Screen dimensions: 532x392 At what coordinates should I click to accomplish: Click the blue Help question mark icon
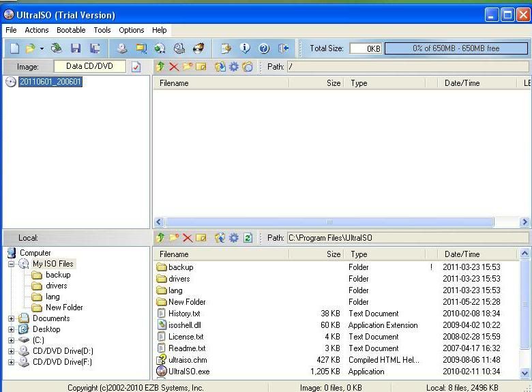pos(264,48)
